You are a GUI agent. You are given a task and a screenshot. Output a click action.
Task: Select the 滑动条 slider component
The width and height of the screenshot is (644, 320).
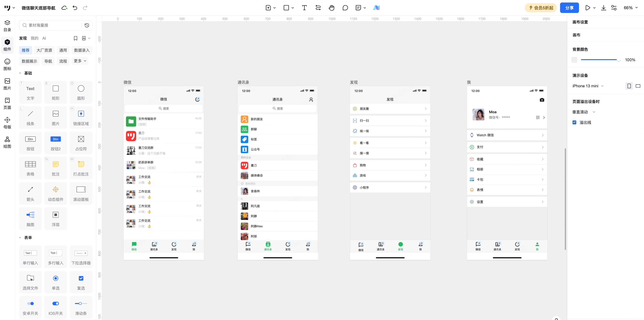pos(81,307)
